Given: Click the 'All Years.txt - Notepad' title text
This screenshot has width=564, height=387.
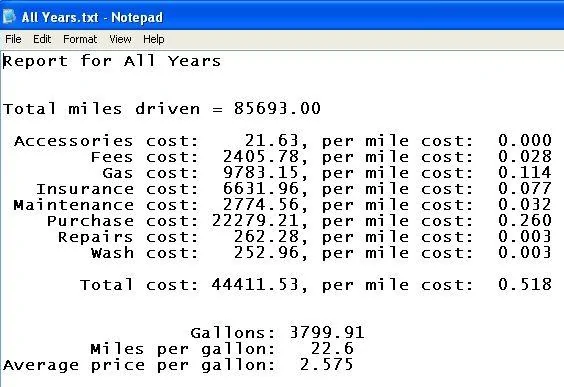Looking at the screenshot, I should [92, 17].
